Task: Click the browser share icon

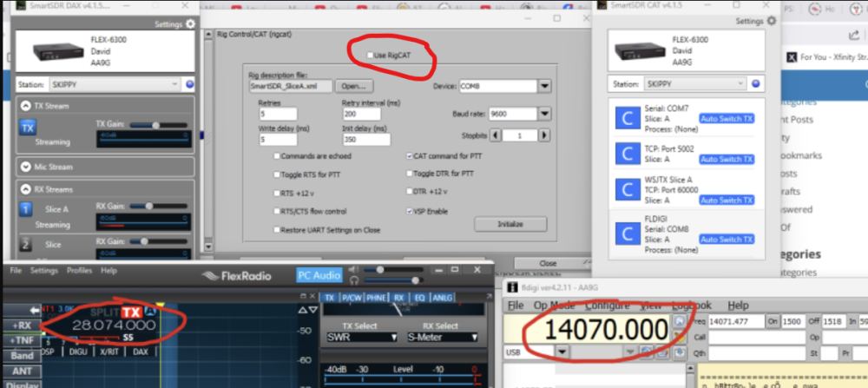Action: tap(853, 35)
